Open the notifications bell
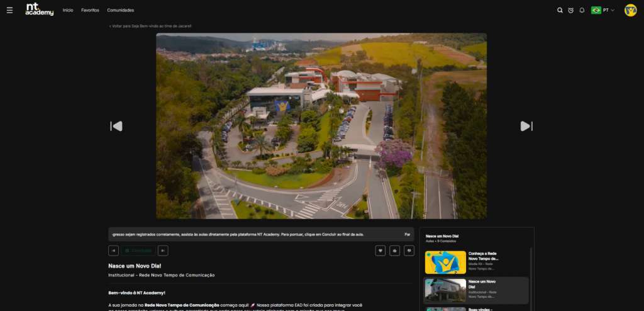644x311 pixels. (x=582, y=10)
